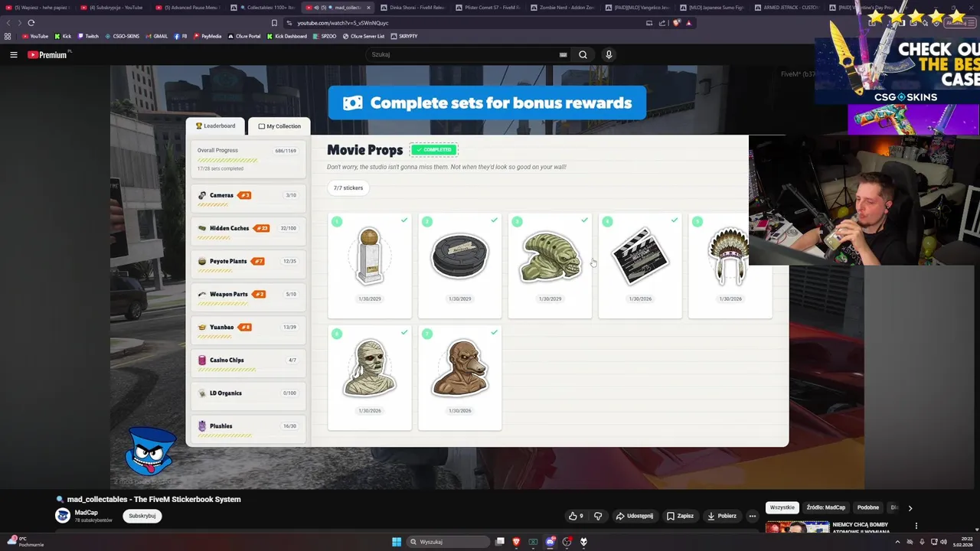Select the Podobne filter chip
The image size is (980, 551).
click(x=868, y=507)
